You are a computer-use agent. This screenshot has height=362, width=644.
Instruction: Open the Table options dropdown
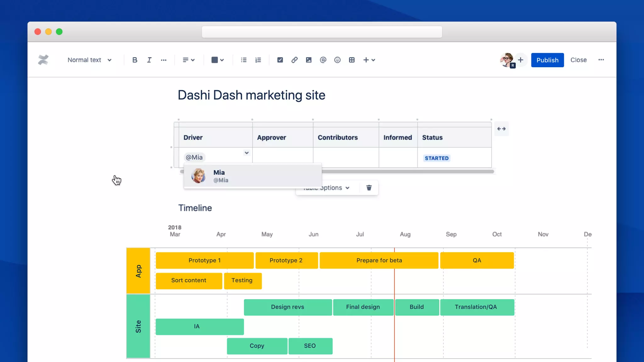point(335,188)
